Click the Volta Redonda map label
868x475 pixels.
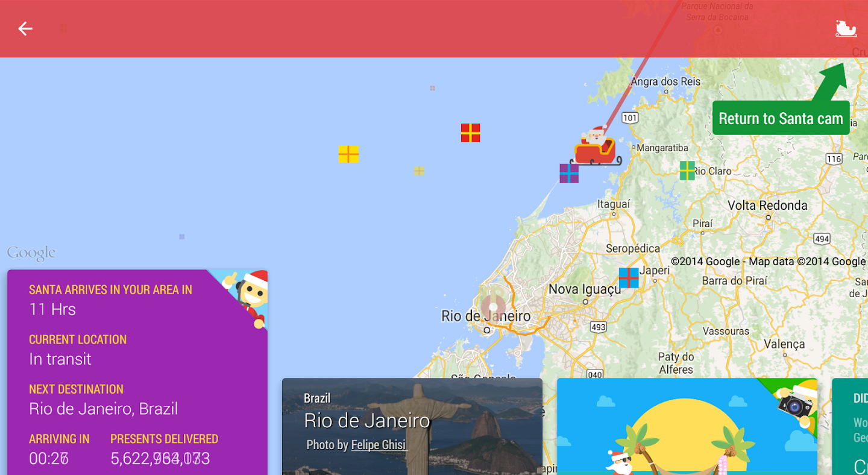click(x=767, y=206)
